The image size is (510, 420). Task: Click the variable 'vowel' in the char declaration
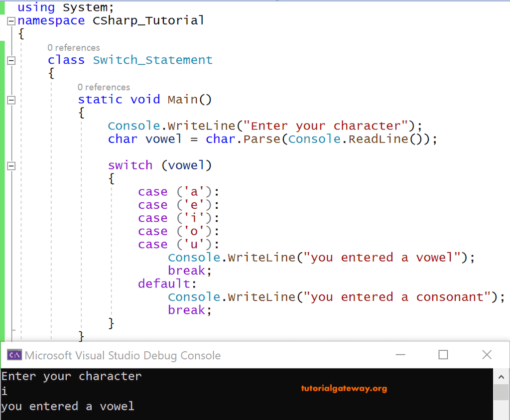coord(163,139)
